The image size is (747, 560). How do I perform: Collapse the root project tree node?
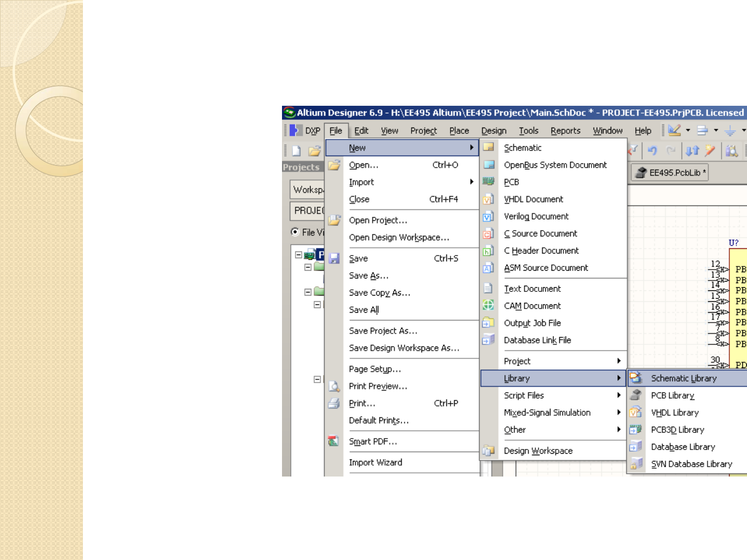[299, 255]
